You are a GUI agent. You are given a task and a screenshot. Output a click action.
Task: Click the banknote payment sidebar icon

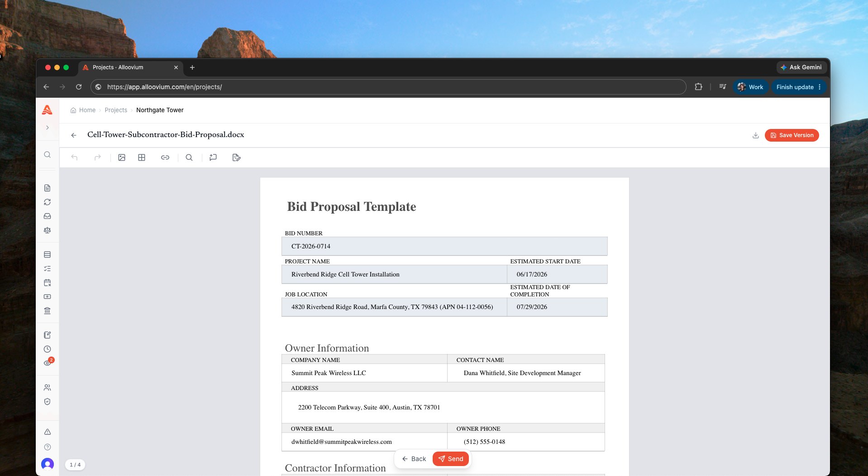pyautogui.click(x=47, y=296)
